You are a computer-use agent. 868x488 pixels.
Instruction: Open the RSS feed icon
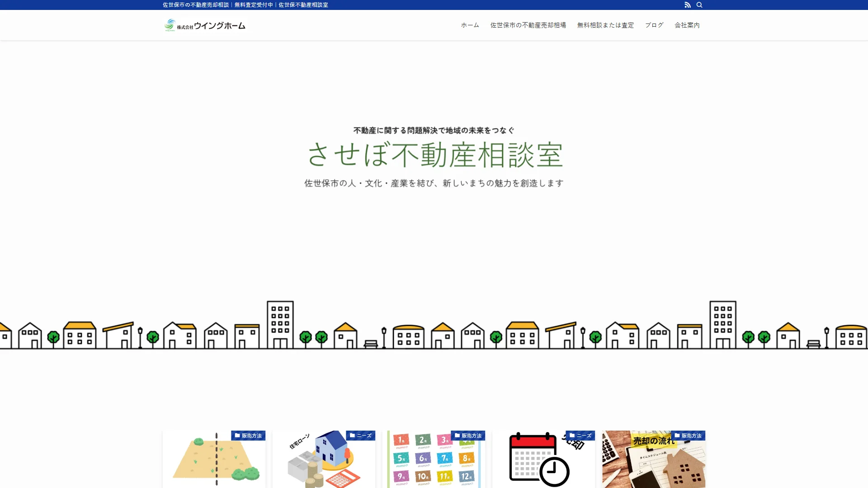coord(688,5)
